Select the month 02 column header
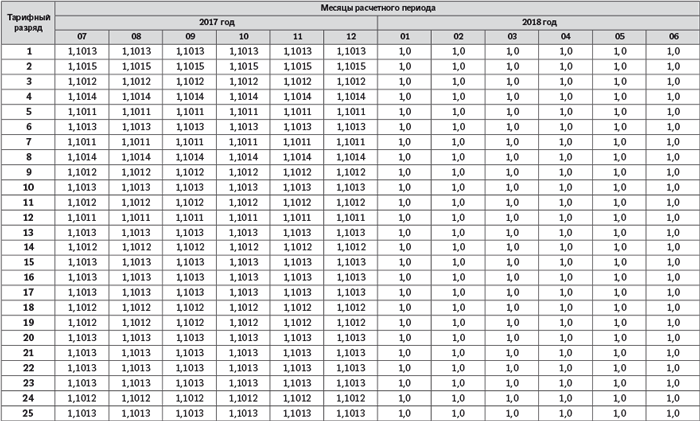The height and width of the screenshot is (421, 700). [x=458, y=36]
